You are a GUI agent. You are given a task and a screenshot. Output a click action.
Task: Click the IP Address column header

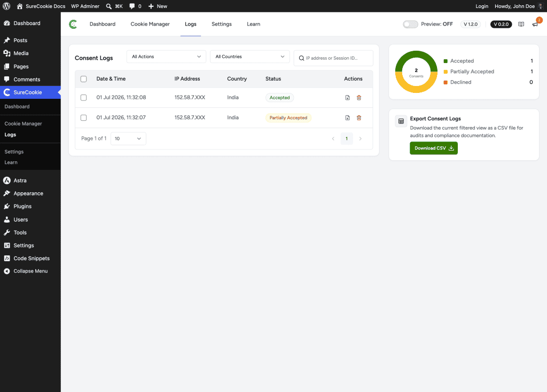pos(187,79)
